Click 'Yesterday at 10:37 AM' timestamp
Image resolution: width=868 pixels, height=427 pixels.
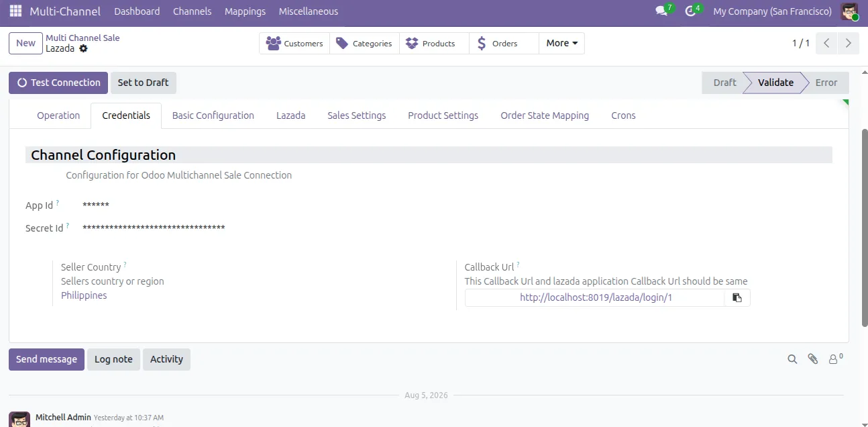(129, 418)
